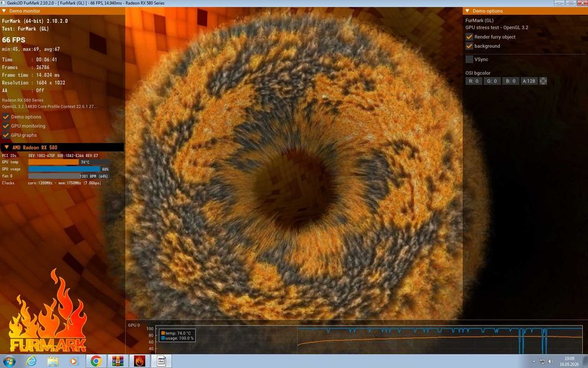Screen dimensions: 588x368
Task: Open the Windows Explorer folder icon
Action: click(53, 362)
